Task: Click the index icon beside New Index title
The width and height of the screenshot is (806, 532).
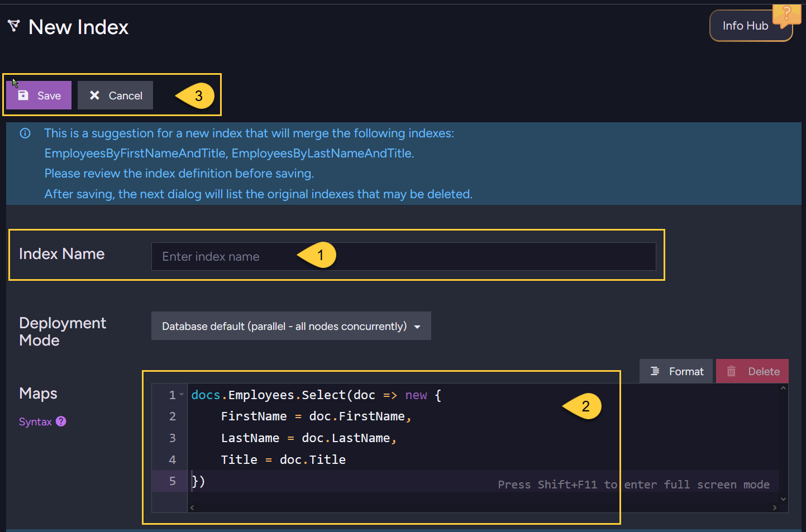Action: [x=14, y=26]
